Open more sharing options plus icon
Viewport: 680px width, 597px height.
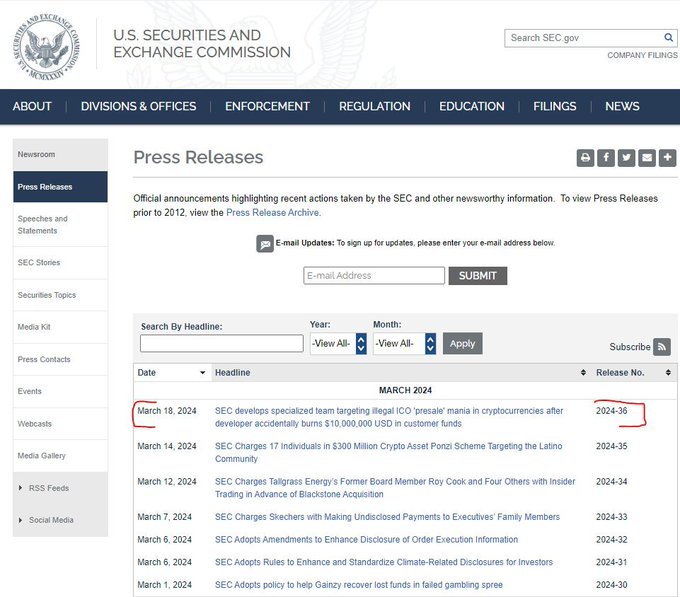[667, 157]
